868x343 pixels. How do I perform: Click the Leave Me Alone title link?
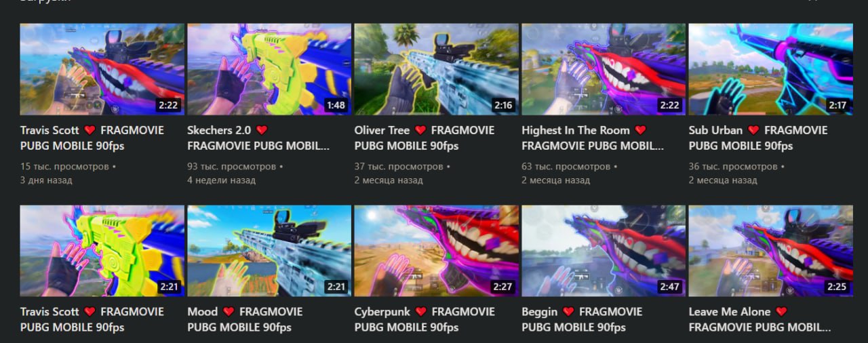(760, 319)
